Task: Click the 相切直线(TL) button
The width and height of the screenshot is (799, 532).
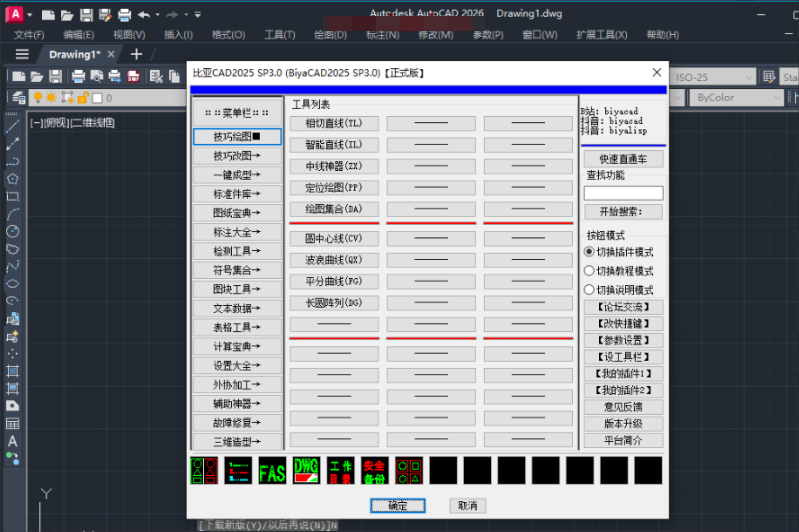Action: click(334, 123)
